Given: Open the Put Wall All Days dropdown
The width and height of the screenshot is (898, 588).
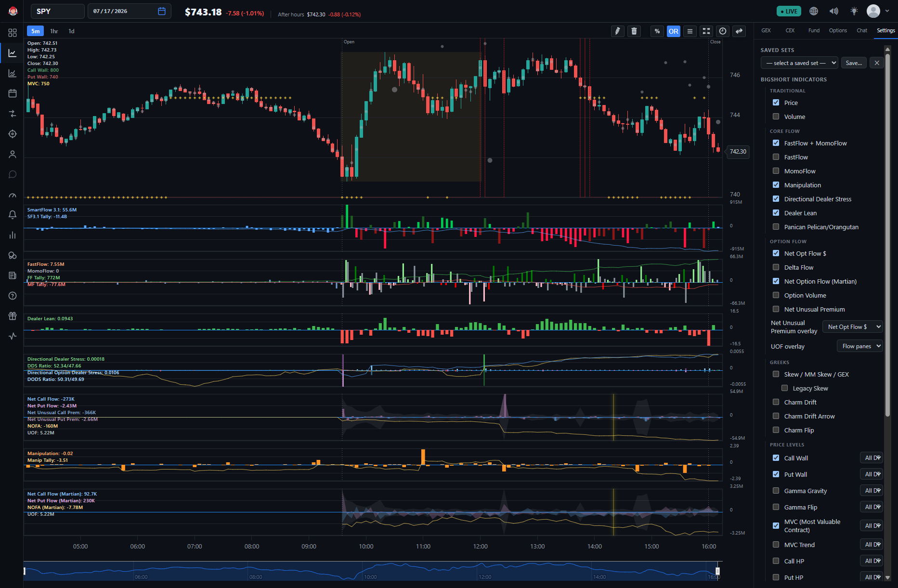Looking at the screenshot, I should [872, 474].
